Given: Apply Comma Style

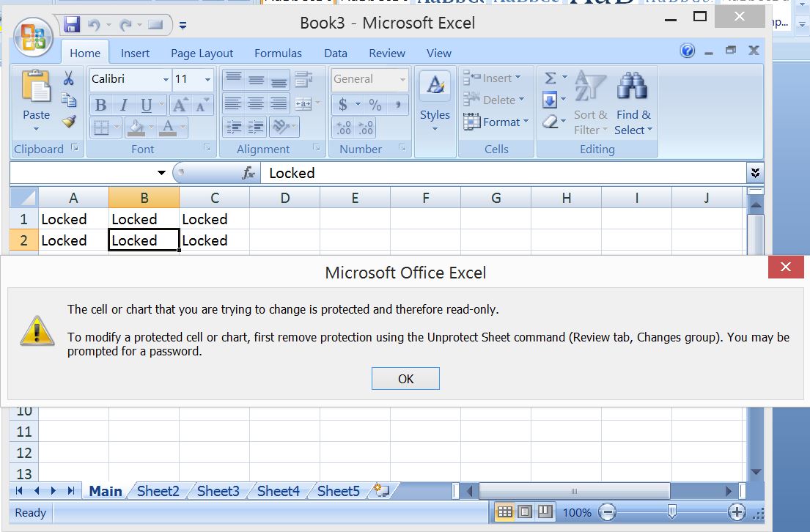Looking at the screenshot, I should pyautogui.click(x=398, y=105).
